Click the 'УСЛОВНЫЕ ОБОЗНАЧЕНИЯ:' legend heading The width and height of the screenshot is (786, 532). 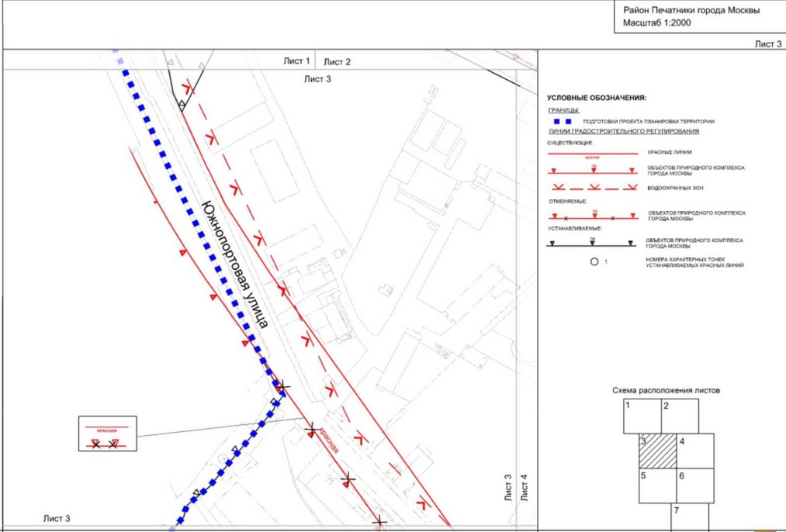[x=597, y=98]
